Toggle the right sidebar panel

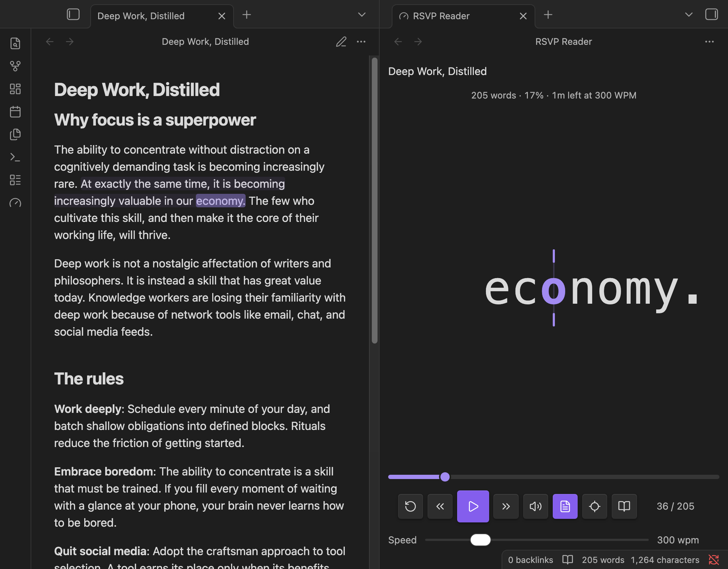click(x=711, y=15)
